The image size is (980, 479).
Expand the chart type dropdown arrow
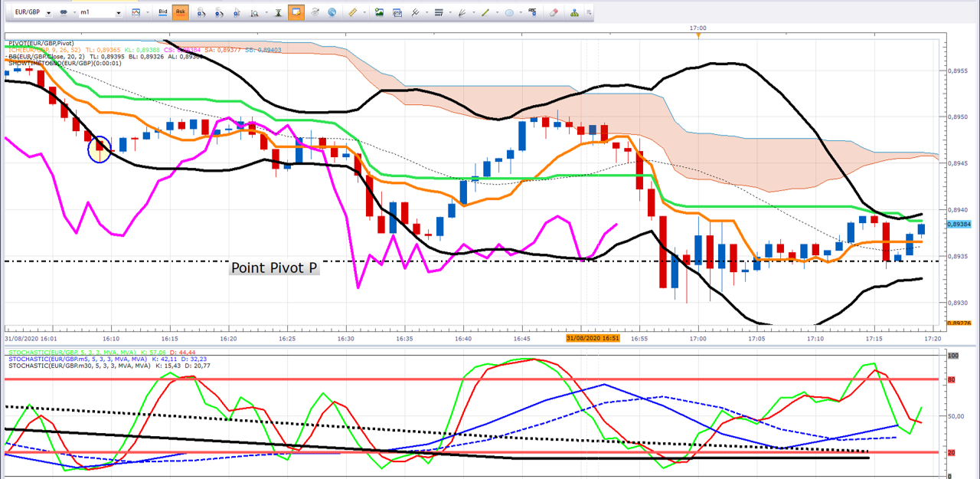[x=147, y=12]
